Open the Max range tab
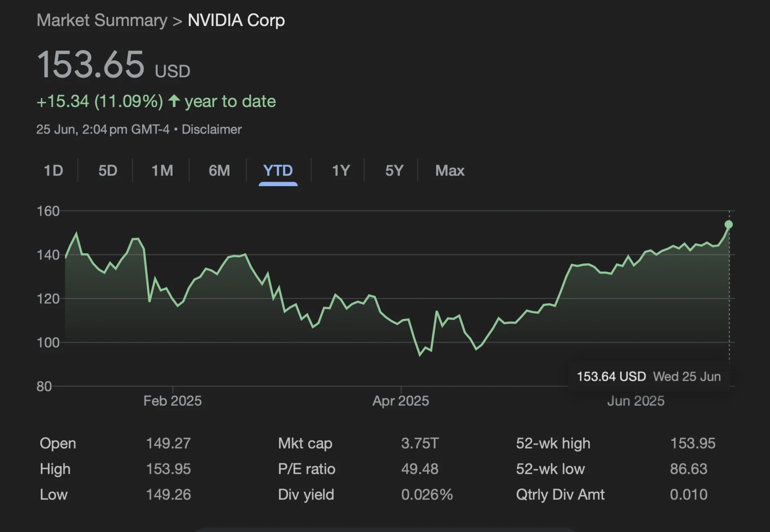The height and width of the screenshot is (532, 770). (450, 171)
